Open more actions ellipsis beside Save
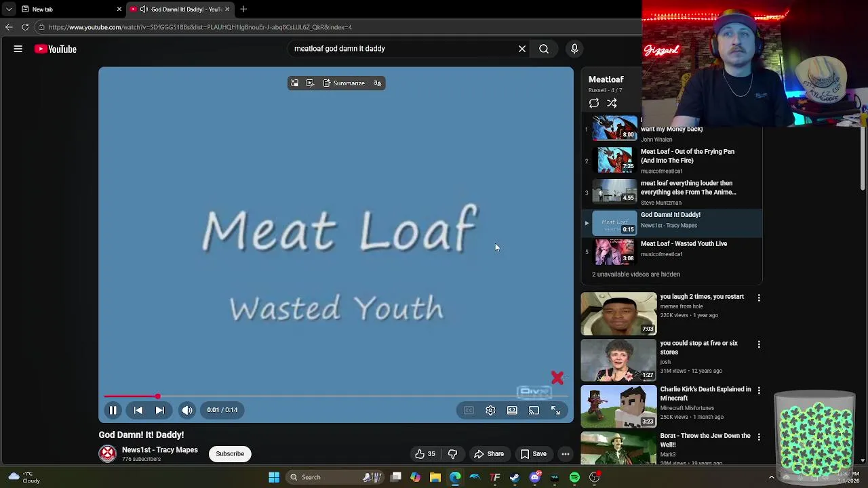This screenshot has width=868, height=488. tap(565, 454)
